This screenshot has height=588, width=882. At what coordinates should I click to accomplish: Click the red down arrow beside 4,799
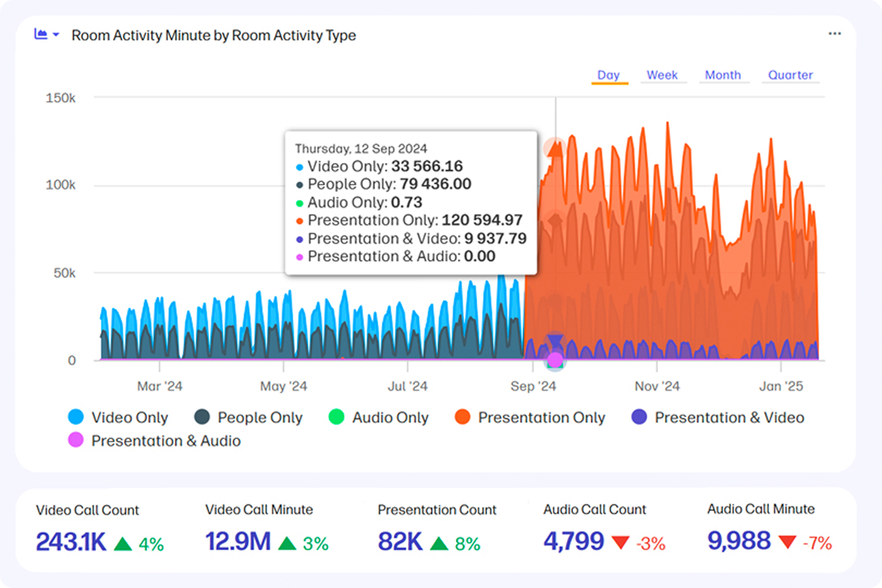[620, 543]
